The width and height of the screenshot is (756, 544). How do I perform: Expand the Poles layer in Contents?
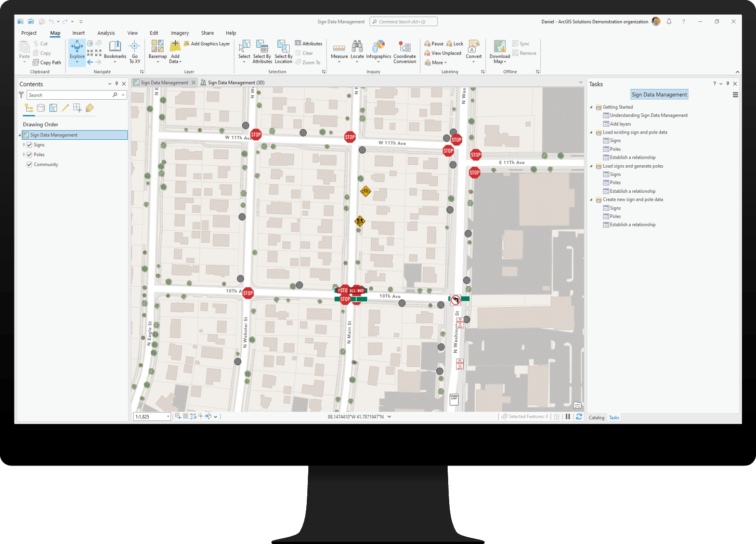coord(23,154)
